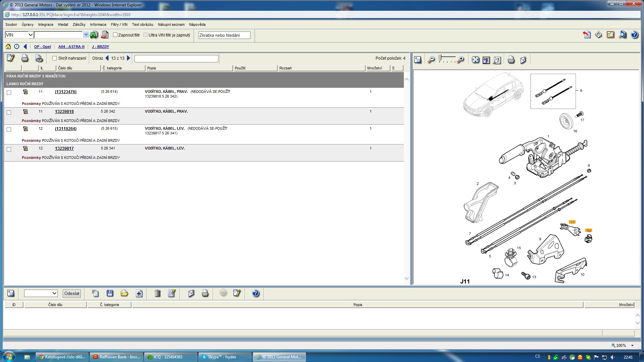Image resolution: width=644 pixels, height=362 pixels.
Task: Click the zoom out magnifier icon
Action: pyautogui.click(x=431, y=60)
